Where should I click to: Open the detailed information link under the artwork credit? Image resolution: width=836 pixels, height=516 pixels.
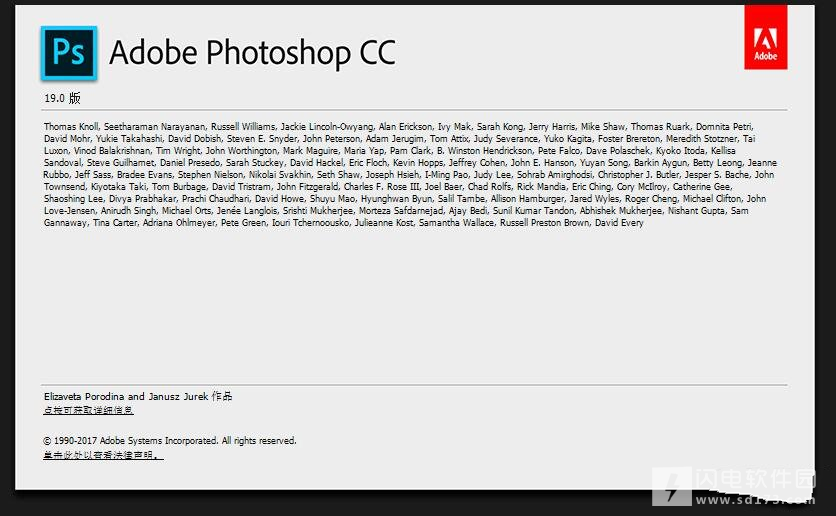pyautogui.click(x=89, y=410)
